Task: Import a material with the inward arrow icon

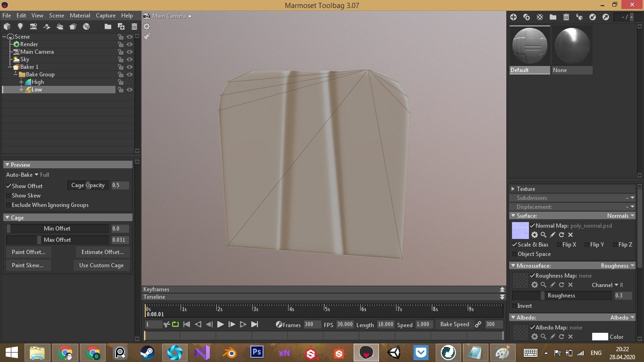Action: point(593,17)
